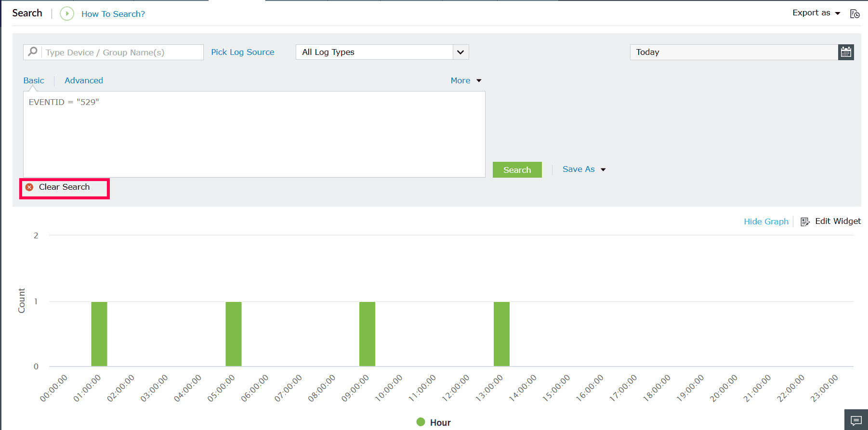Switch to the Basic search tab
This screenshot has width=868, height=430.
[34, 80]
